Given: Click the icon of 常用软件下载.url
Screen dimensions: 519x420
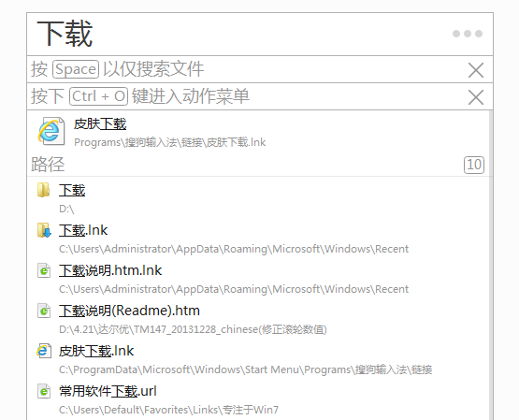Looking at the screenshot, I should tap(44, 392).
